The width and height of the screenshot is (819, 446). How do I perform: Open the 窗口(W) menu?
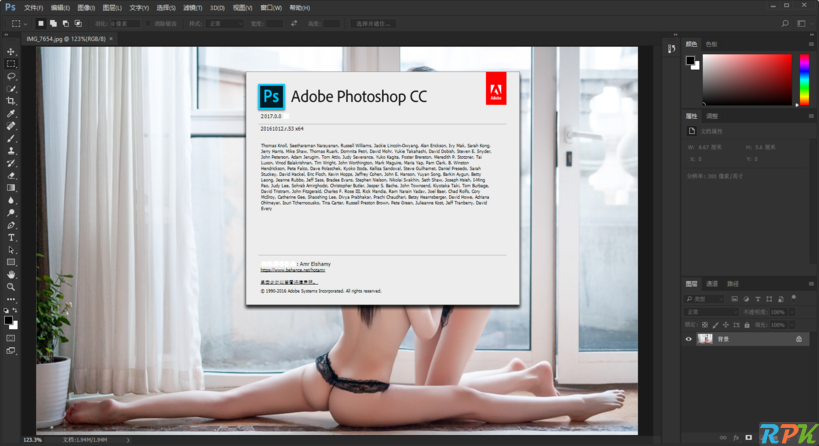(271, 8)
